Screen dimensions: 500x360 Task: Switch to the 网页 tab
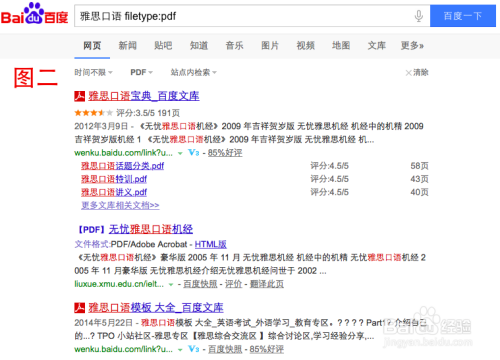point(92,46)
